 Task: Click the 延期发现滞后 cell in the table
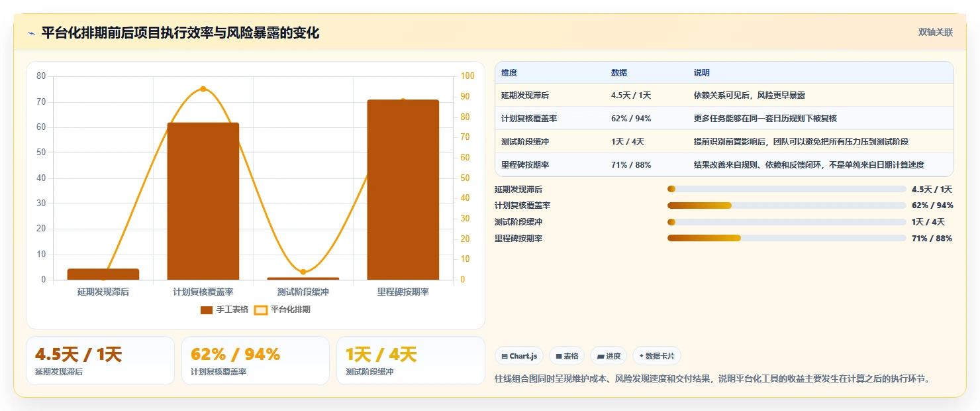[525, 95]
